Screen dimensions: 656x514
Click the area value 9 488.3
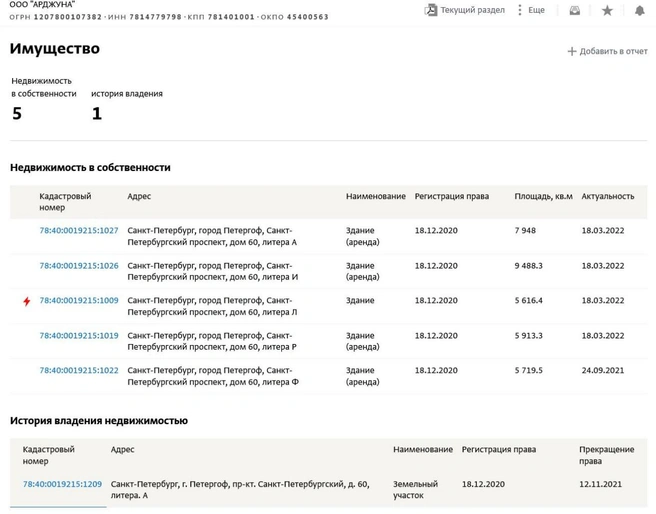click(x=528, y=266)
